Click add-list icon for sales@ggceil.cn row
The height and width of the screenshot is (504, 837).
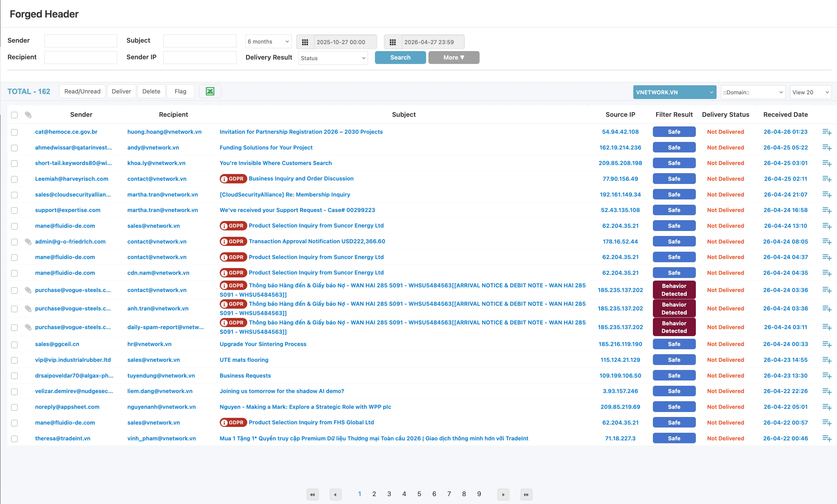click(x=827, y=344)
